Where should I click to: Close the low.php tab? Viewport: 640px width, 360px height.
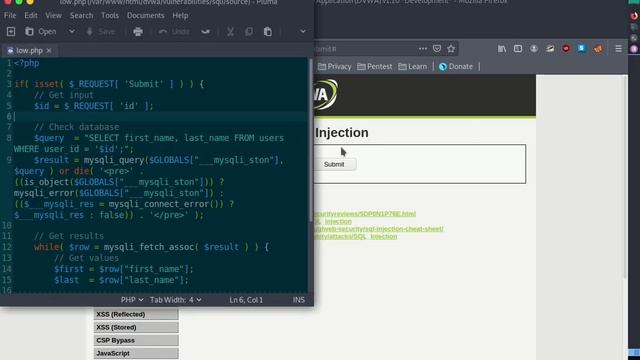coord(49,50)
